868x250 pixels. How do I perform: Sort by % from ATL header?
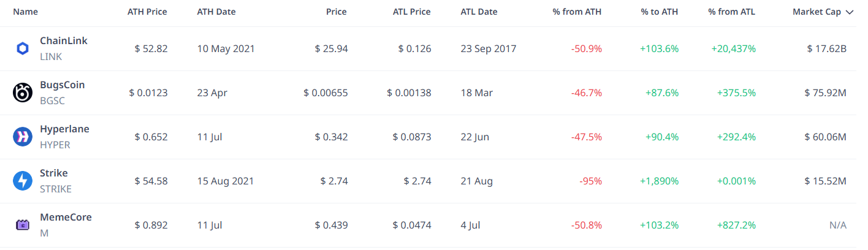[732, 12]
